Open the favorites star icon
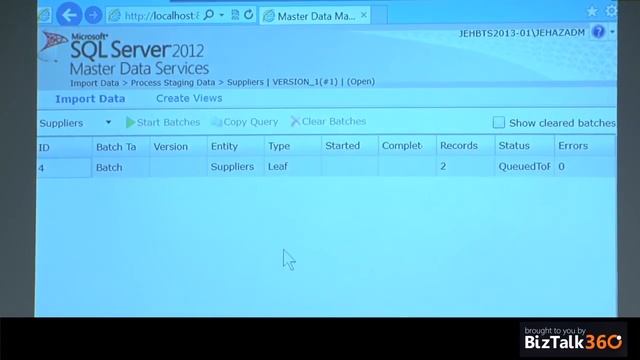This screenshot has height=360, width=640. [592, 11]
